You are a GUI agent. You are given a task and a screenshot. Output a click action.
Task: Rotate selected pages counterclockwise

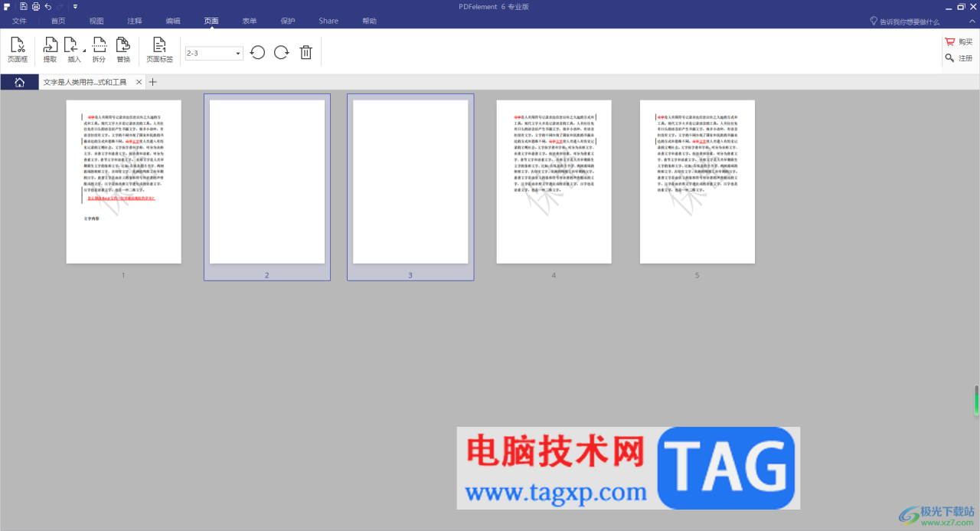point(258,53)
